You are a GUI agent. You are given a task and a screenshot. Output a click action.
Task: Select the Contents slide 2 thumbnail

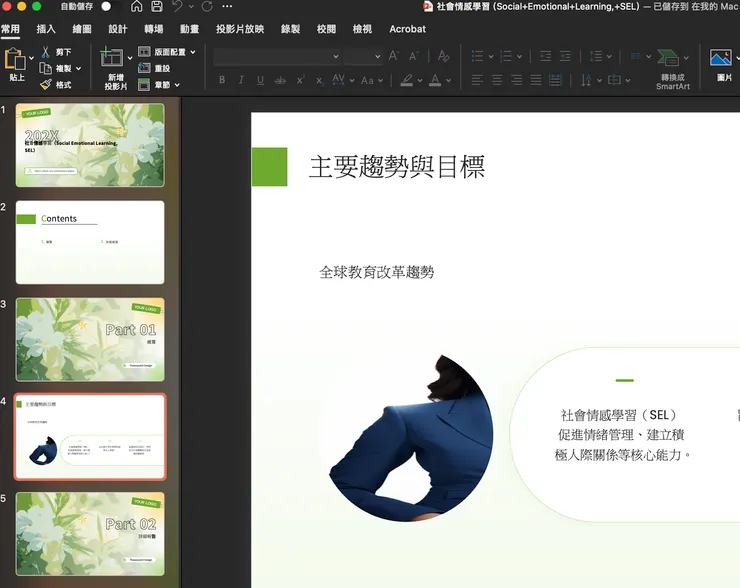(x=90, y=242)
